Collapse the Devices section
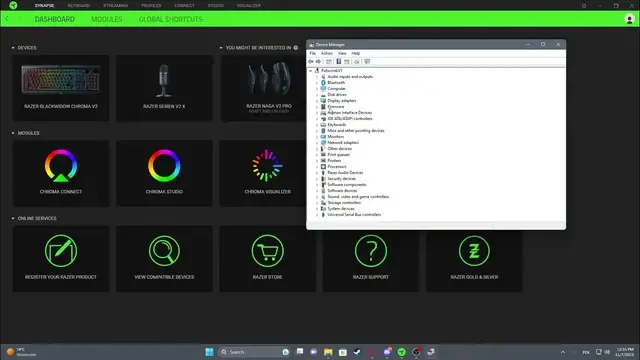Image resolution: width=640 pixels, height=360 pixels. pyautogui.click(x=13, y=48)
